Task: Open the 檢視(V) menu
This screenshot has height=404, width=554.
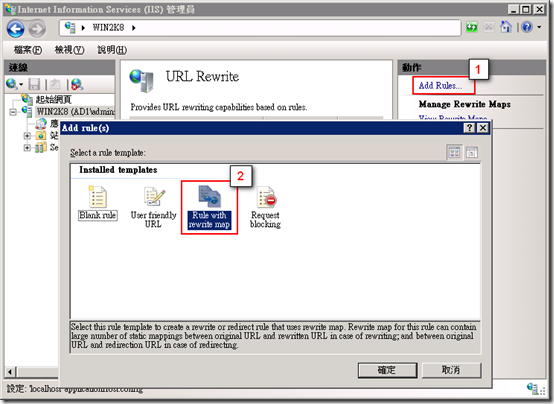Action: coord(69,50)
